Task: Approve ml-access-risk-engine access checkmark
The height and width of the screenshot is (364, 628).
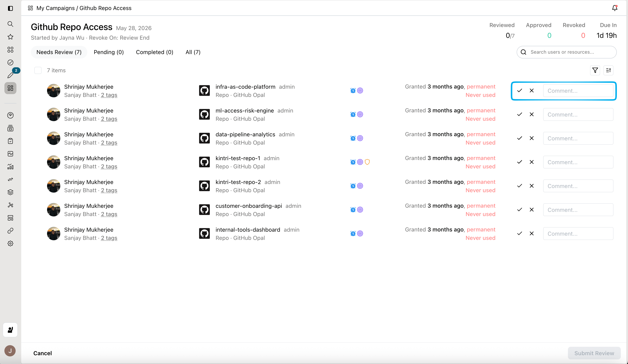Action: pyautogui.click(x=519, y=114)
